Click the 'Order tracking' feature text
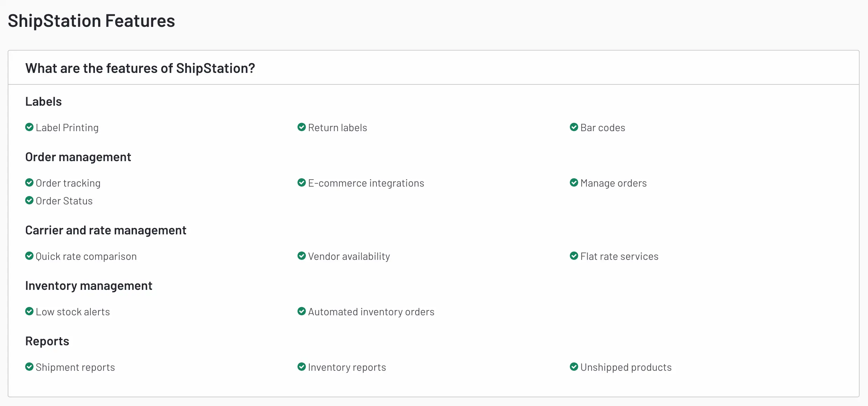 click(68, 183)
